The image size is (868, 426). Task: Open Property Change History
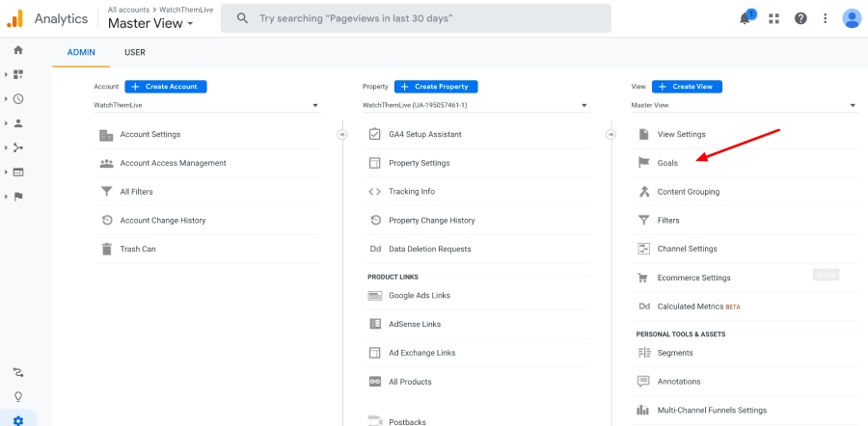[476, 220]
